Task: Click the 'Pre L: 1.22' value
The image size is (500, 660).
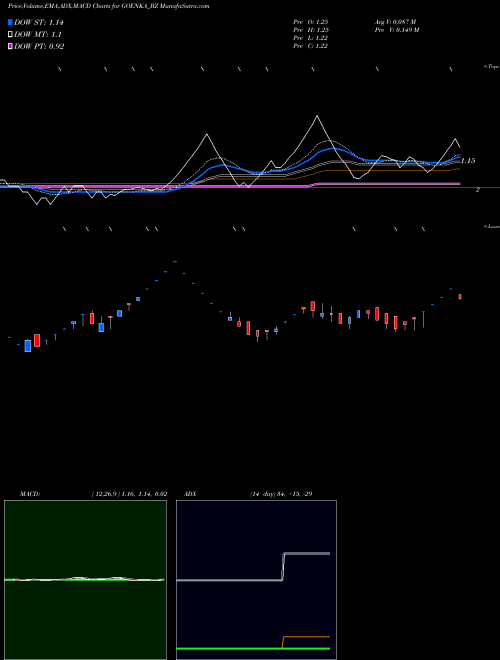Action: pos(311,38)
